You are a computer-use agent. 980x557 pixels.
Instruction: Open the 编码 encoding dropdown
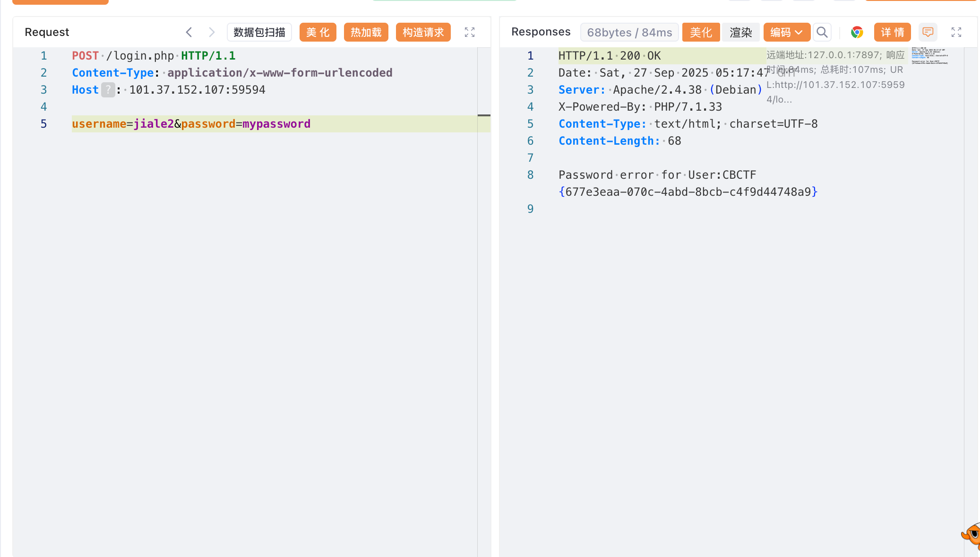[x=786, y=32]
